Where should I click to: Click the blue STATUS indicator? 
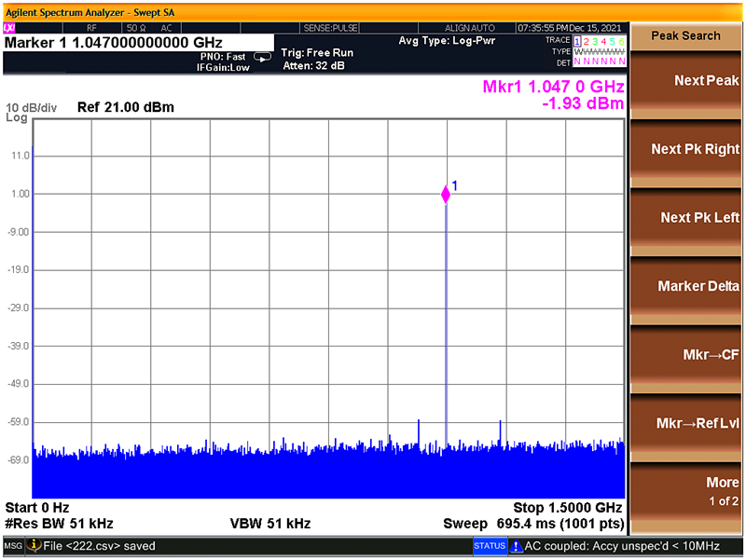(490, 546)
